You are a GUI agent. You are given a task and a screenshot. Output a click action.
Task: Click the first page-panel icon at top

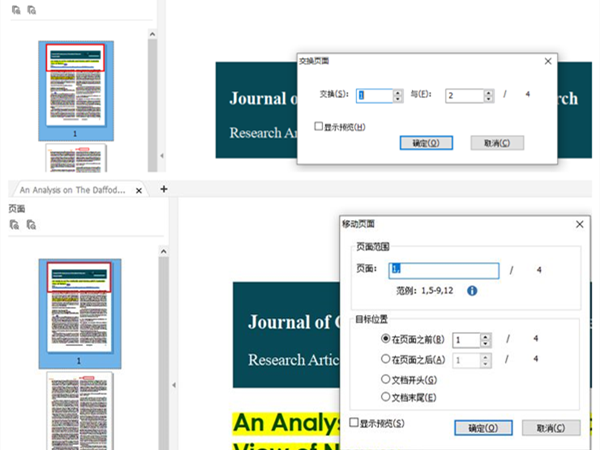click(x=14, y=9)
